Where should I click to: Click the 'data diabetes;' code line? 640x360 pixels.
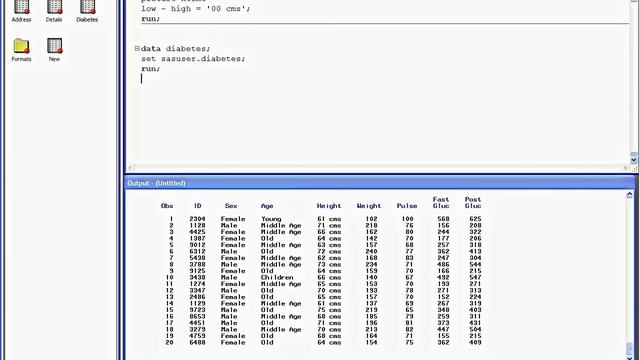tap(176, 49)
